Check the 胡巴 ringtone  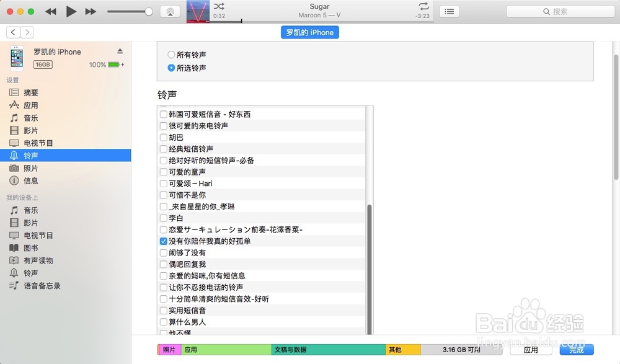pos(163,137)
